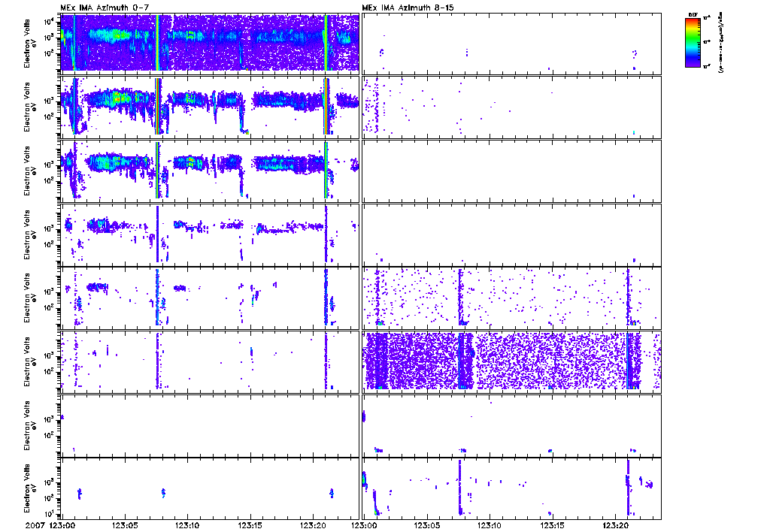This screenshot has width=770, height=532.
Task: Click the red end of the DEF color bar
Action: click(693, 21)
